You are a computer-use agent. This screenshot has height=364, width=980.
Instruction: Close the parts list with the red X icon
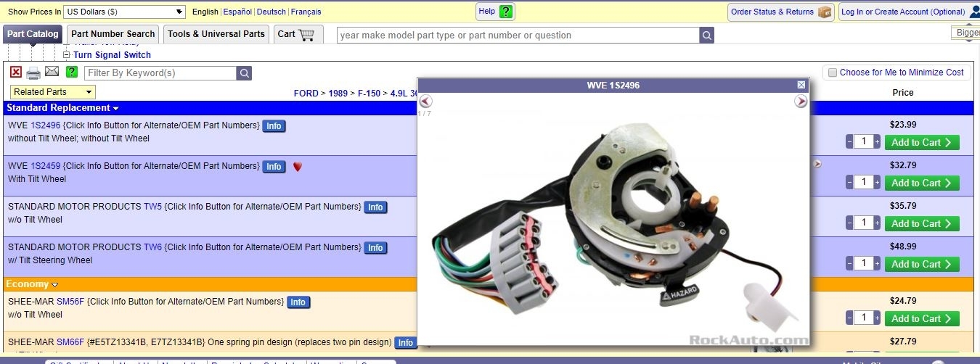pyautogui.click(x=16, y=72)
